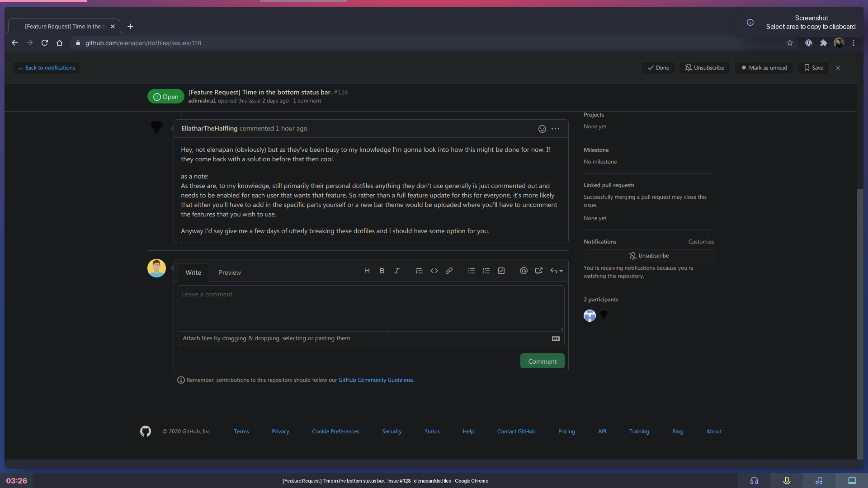The image size is (868, 488).
Task: Close the Feature Request tab
Action: tap(113, 27)
